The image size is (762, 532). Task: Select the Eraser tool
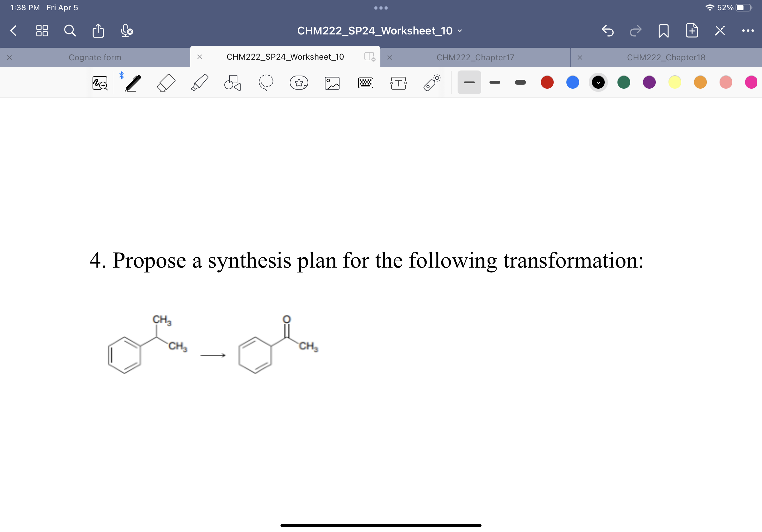click(166, 82)
